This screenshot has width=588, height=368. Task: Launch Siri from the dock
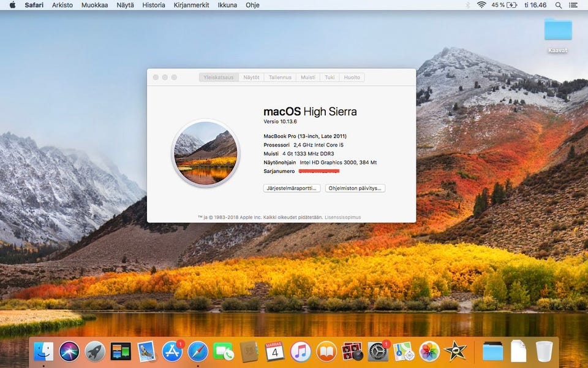[69, 351]
